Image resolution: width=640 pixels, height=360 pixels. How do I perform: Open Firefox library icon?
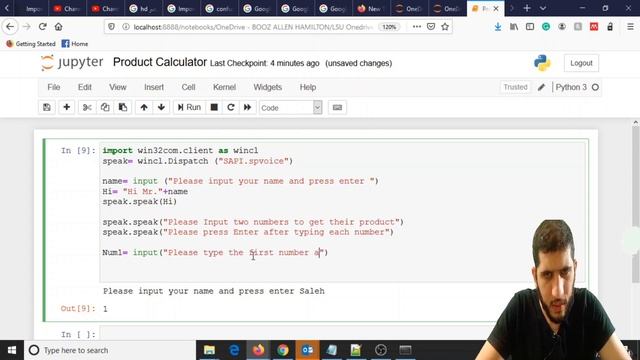click(514, 27)
